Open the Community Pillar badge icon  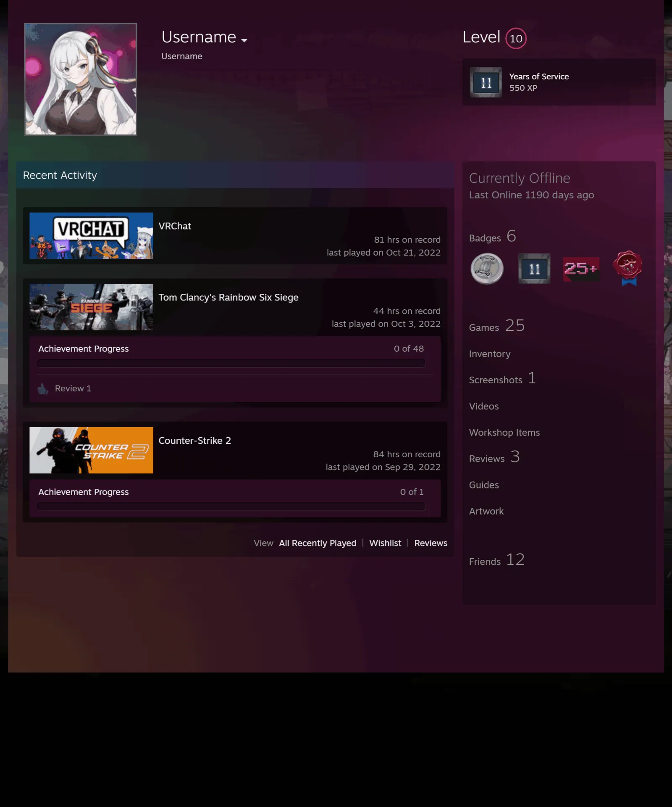[x=487, y=269]
